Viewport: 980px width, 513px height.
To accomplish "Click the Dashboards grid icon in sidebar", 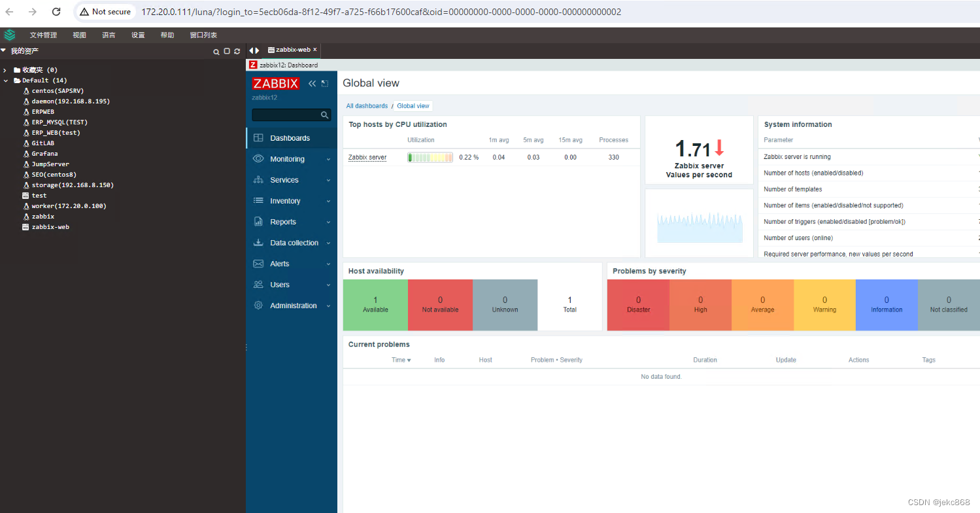I will (x=258, y=138).
